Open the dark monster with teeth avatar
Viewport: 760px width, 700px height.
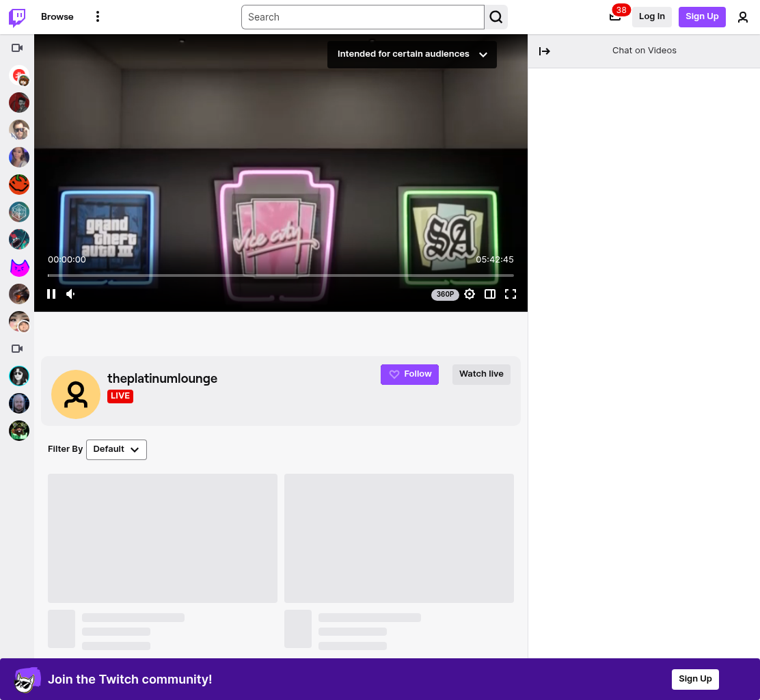point(19,239)
